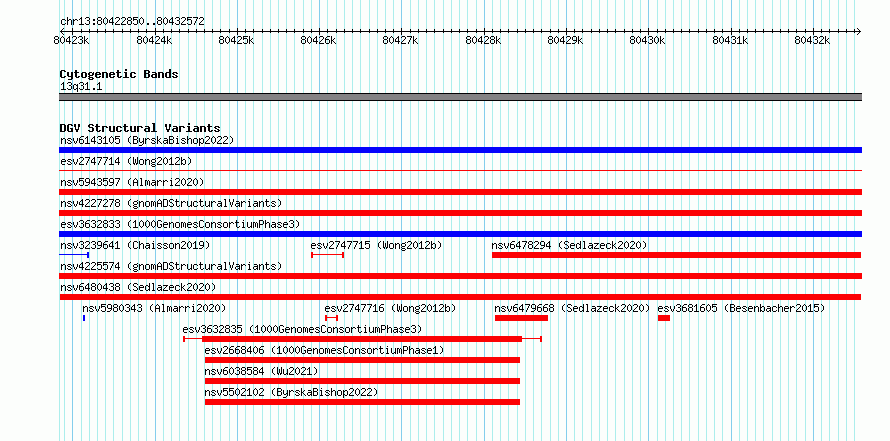Viewport: 890px width, 441px height.
Task: Select the small red esv2747716 glyph
Action: coord(331,318)
